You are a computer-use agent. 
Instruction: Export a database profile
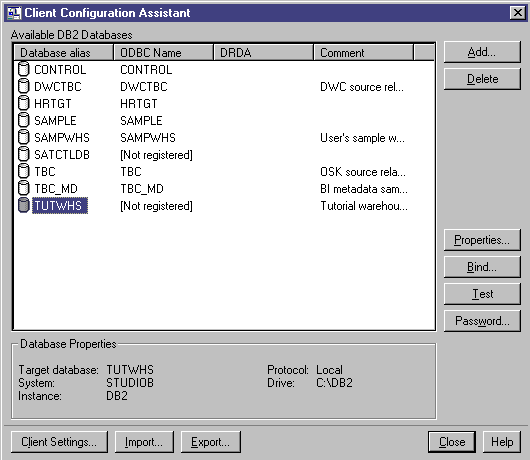click(x=211, y=442)
